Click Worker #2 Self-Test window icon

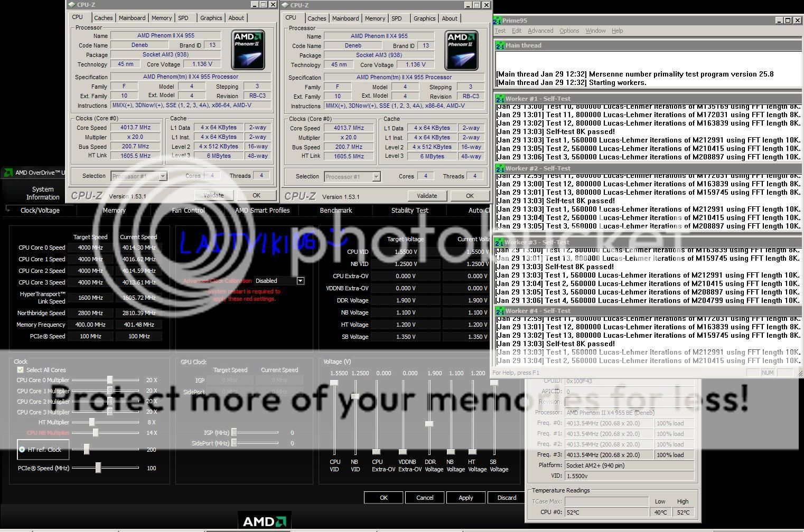500,168
